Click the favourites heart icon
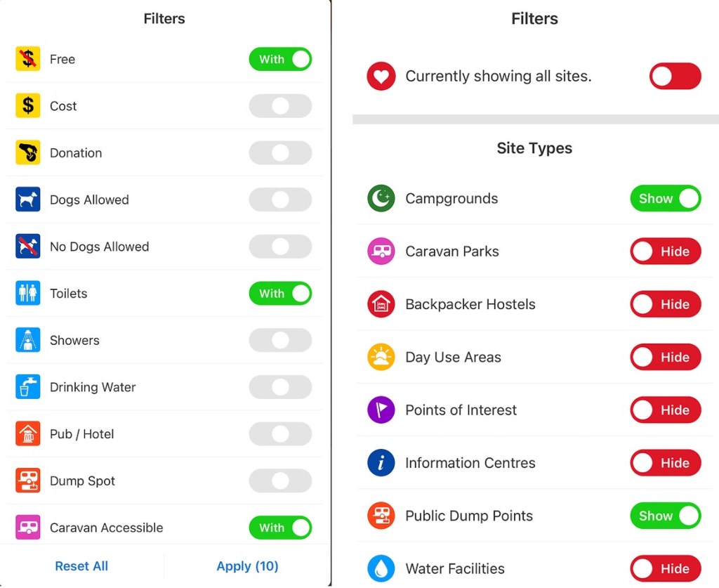 tap(381, 76)
